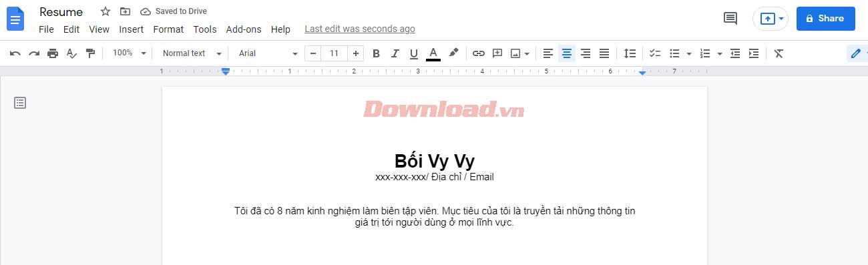Toggle italic formatting
868x265 pixels.
click(x=395, y=53)
